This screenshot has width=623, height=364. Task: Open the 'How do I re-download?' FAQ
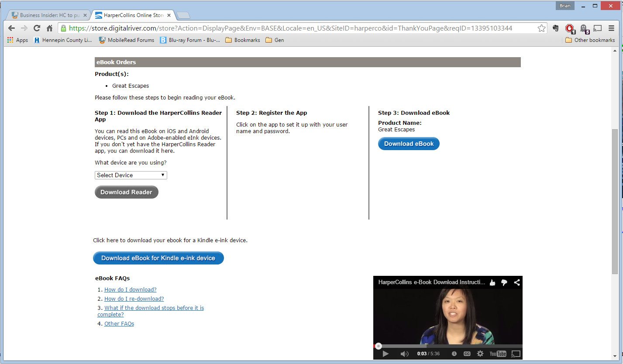pyautogui.click(x=134, y=299)
